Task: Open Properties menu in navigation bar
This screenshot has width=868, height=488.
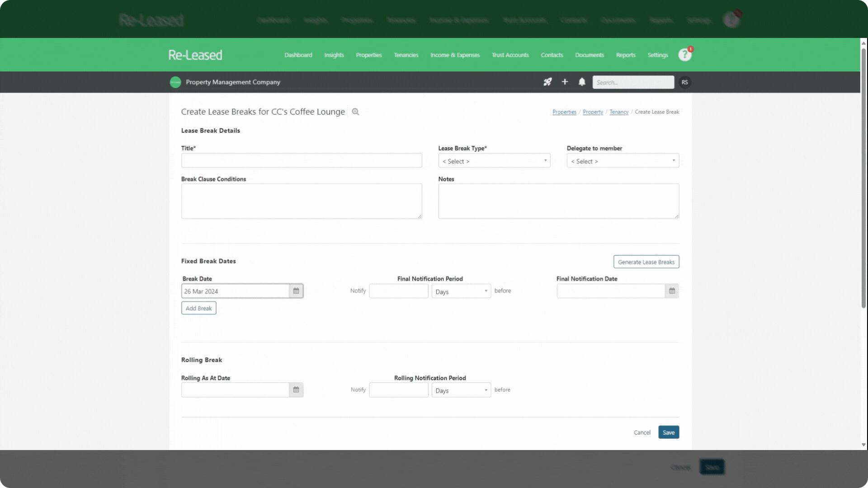Action: pyautogui.click(x=368, y=55)
